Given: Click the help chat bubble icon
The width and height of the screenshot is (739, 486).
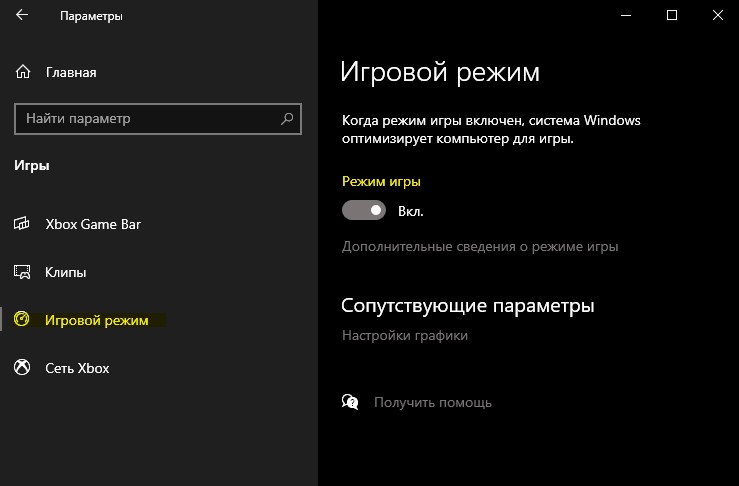Looking at the screenshot, I should click(350, 402).
